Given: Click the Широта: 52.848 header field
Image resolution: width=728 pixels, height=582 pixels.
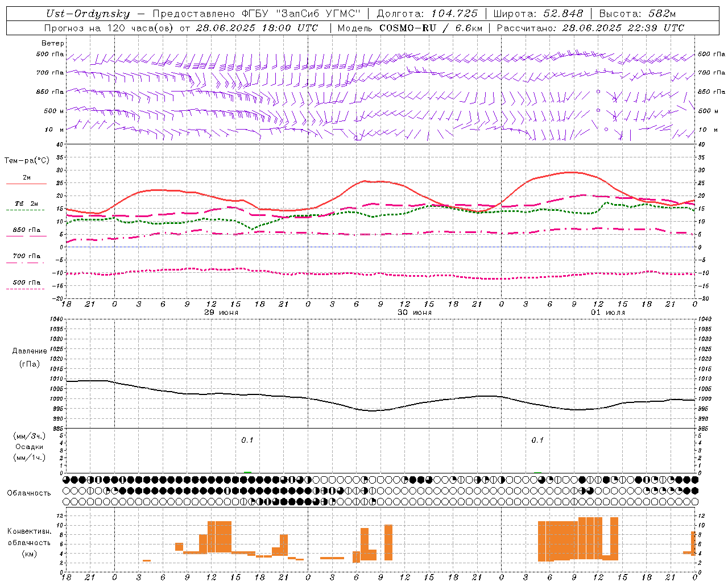Looking at the screenshot, I should tap(538, 14).
